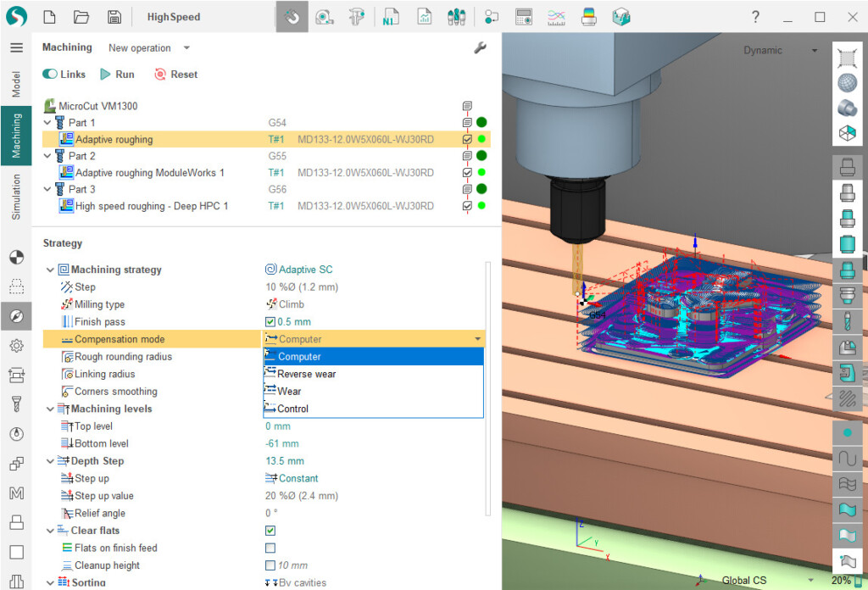This screenshot has width=868, height=590.
Task: Switch to the Simulation tab
Action: pos(15,198)
